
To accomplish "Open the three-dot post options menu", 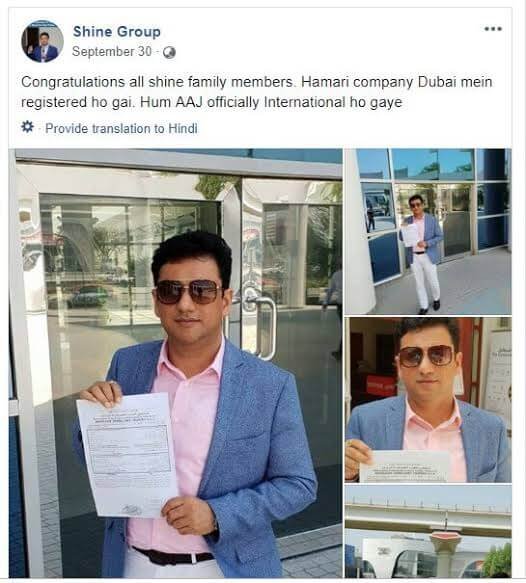I will [x=493, y=29].
